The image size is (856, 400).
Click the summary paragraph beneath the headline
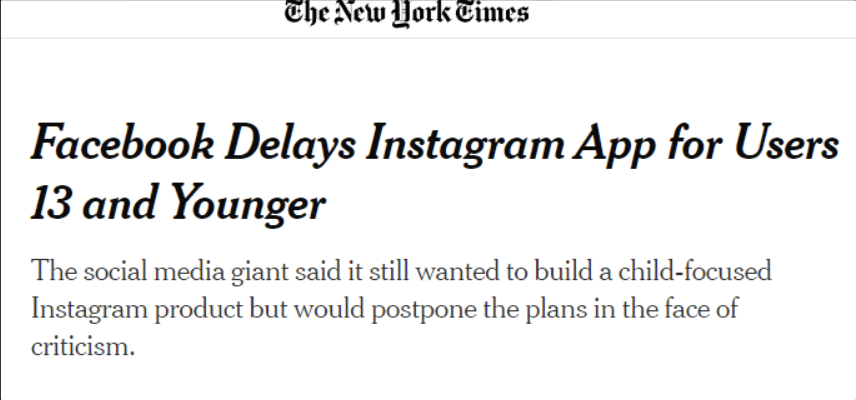(x=401, y=309)
